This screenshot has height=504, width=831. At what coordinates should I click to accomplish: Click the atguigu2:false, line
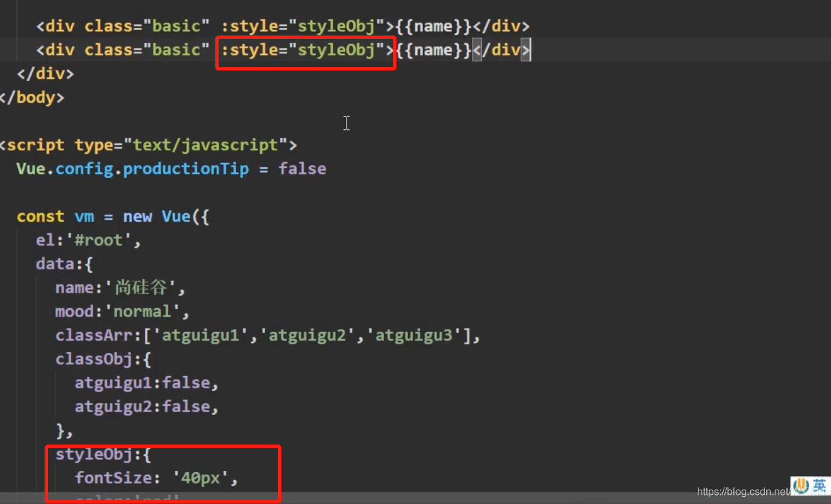147,407
